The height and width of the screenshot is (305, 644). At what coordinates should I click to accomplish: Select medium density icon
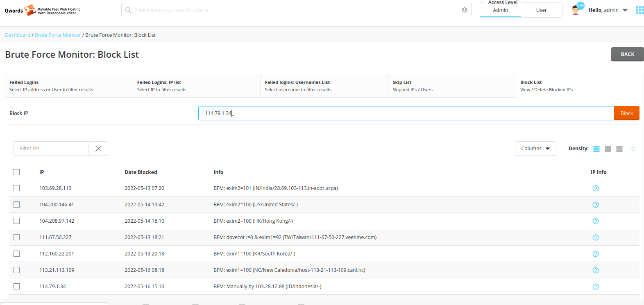point(608,149)
